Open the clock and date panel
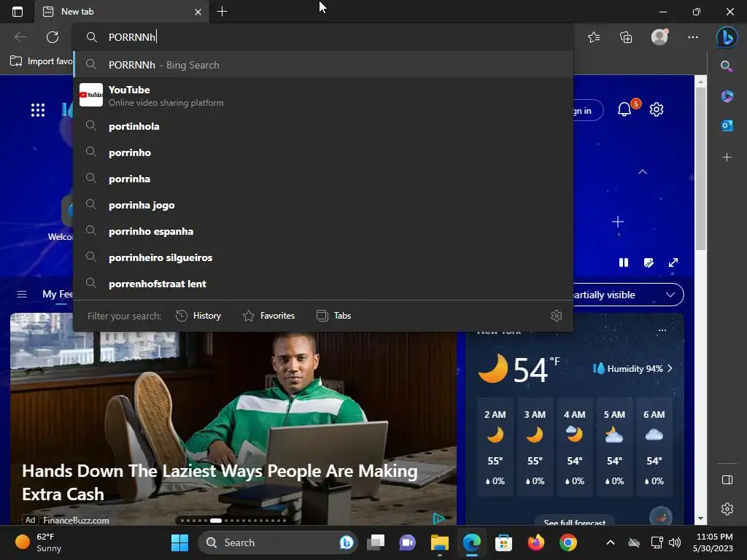The height and width of the screenshot is (560, 747). point(713,542)
